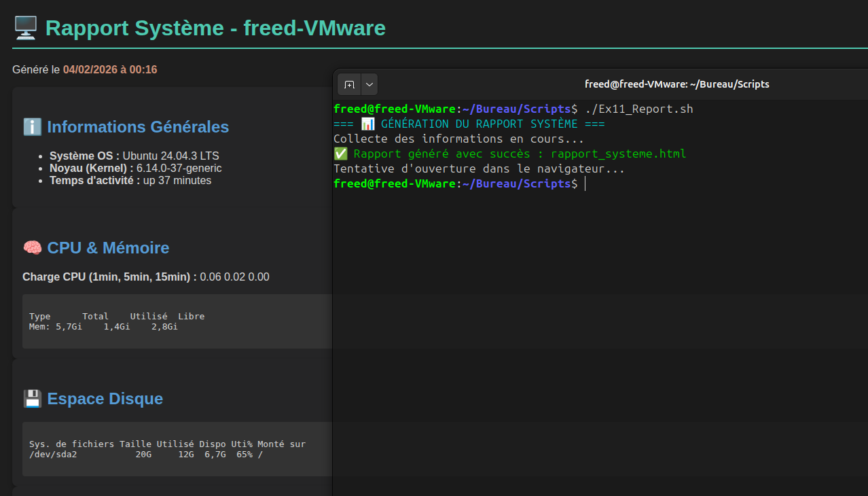
Task: Click the Noyau (Kernel) list item
Action: pos(135,168)
